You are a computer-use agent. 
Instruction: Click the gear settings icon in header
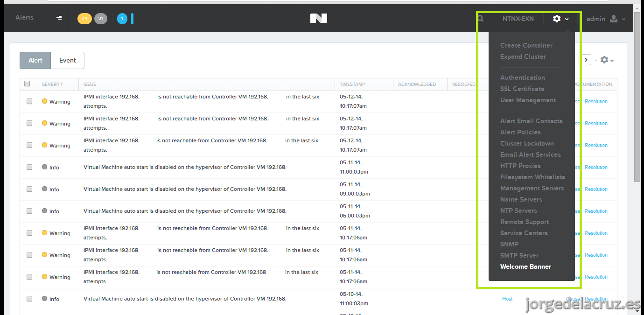pos(557,19)
